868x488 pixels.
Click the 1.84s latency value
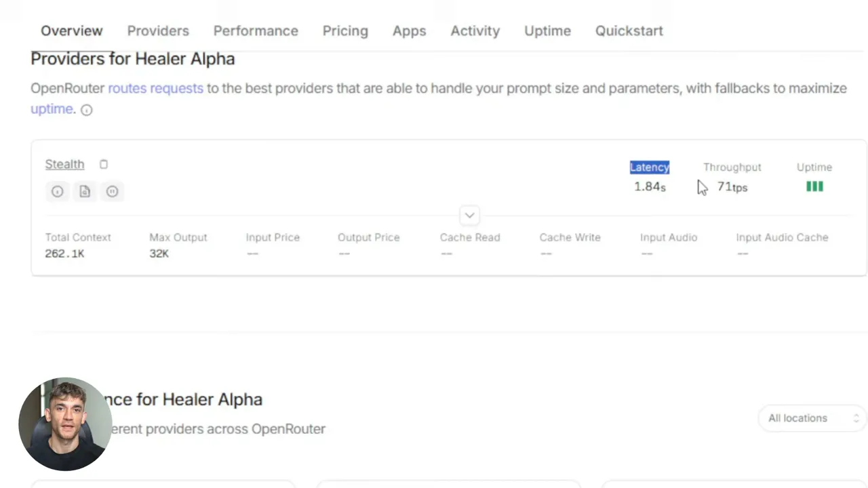pos(650,186)
